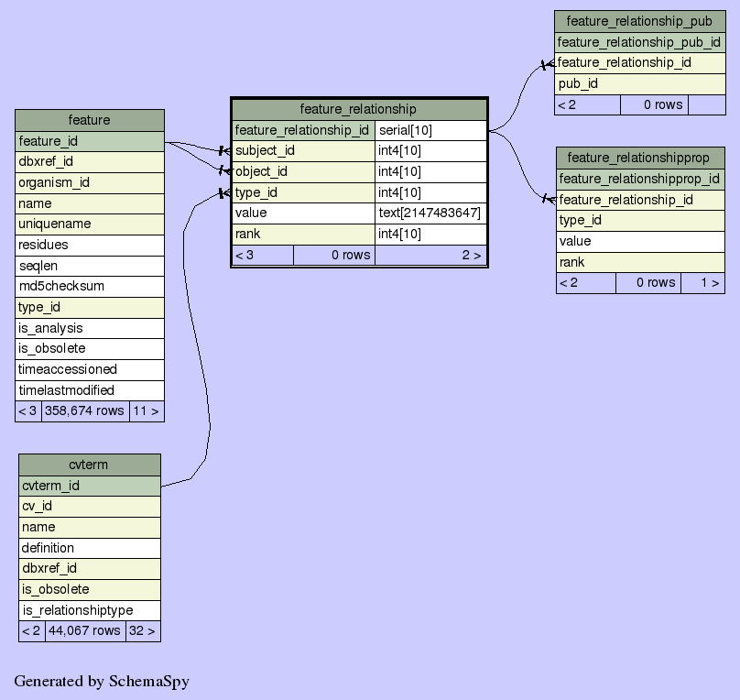Select the organism_id column row
This screenshot has height=700, width=740.
pos(89,182)
